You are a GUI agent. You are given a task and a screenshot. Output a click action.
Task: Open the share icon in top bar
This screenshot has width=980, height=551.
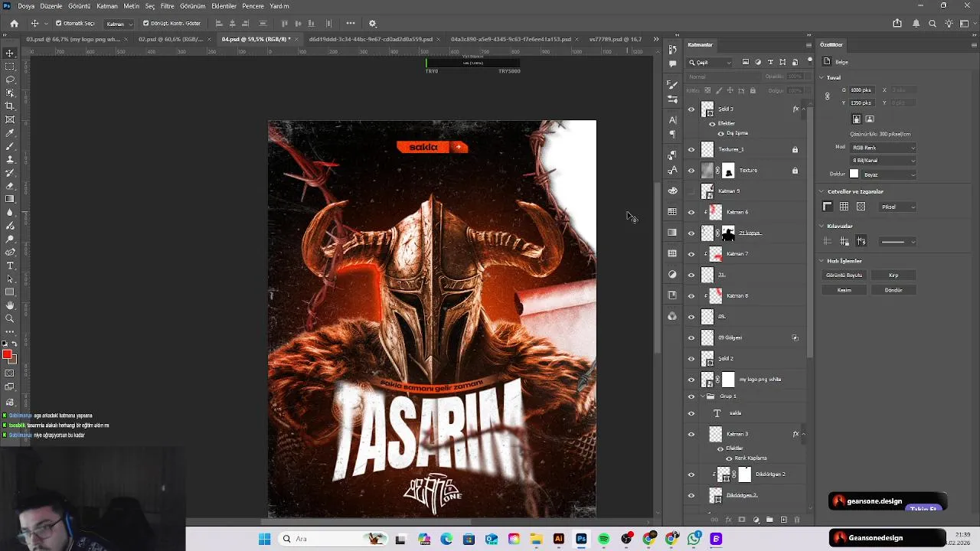pyautogui.click(x=897, y=24)
